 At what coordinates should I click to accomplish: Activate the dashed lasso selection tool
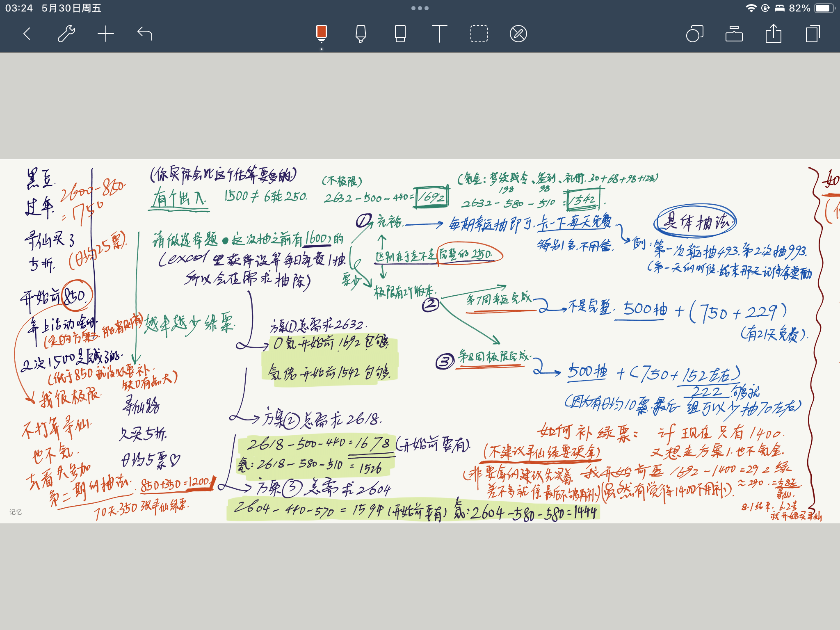coord(479,34)
